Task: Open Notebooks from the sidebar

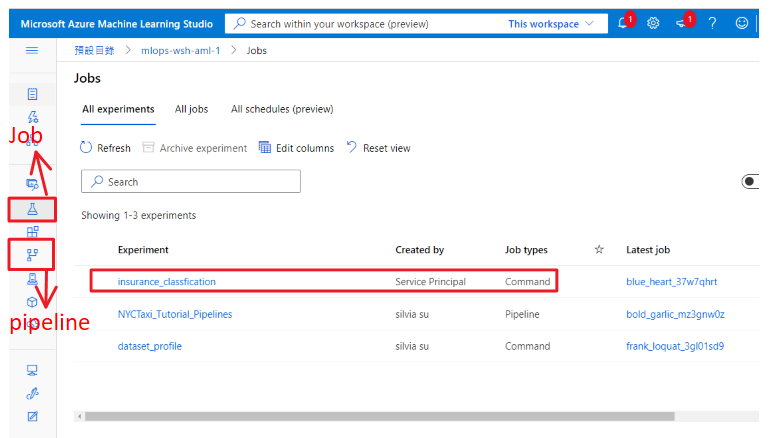Action: click(32, 94)
